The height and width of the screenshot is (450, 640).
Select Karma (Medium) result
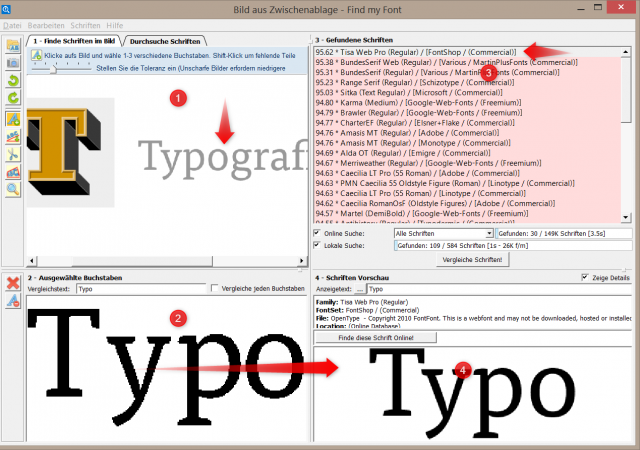point(467,102)
